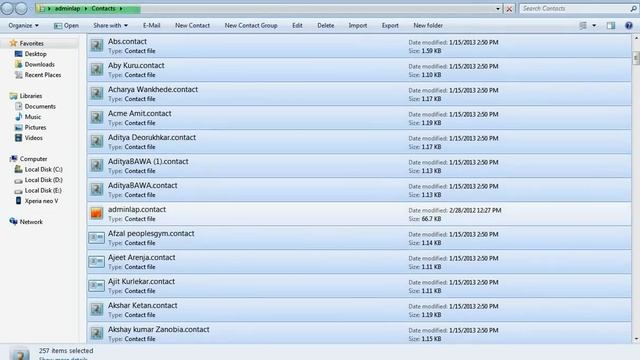Image resolution: width=640 pixels, height=360 pixels.
Task: Click Edit in the toolbar
Action: pyautogui.click(x=297, y=25)
